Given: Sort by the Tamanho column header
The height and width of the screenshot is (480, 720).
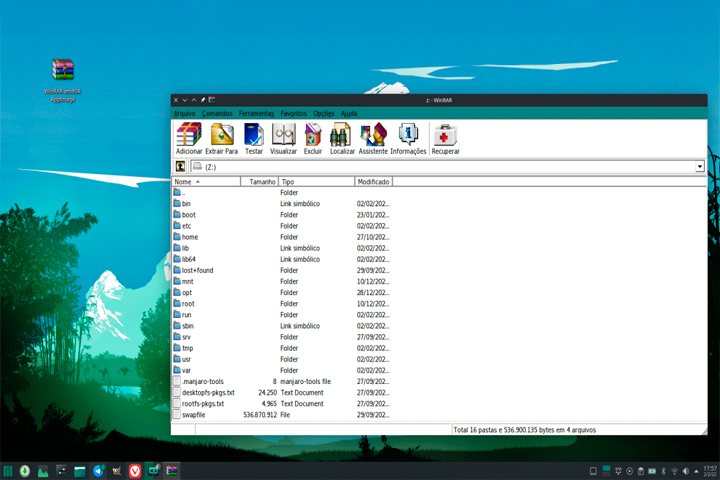Looking at the screenshot, I should (259, 182).
